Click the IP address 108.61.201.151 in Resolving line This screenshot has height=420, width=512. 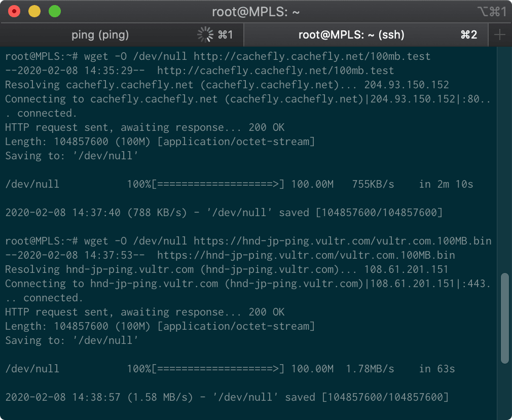point(406,269)
